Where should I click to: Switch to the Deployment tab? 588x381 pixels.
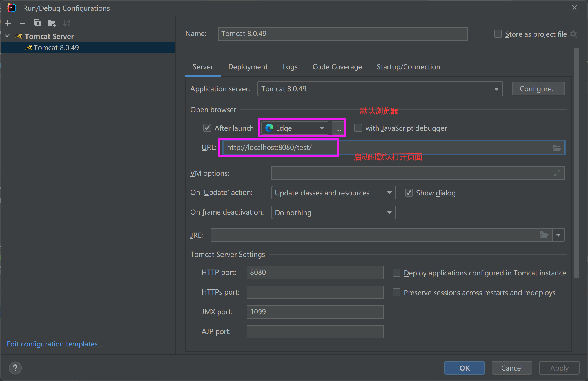(x=248, y=67)
